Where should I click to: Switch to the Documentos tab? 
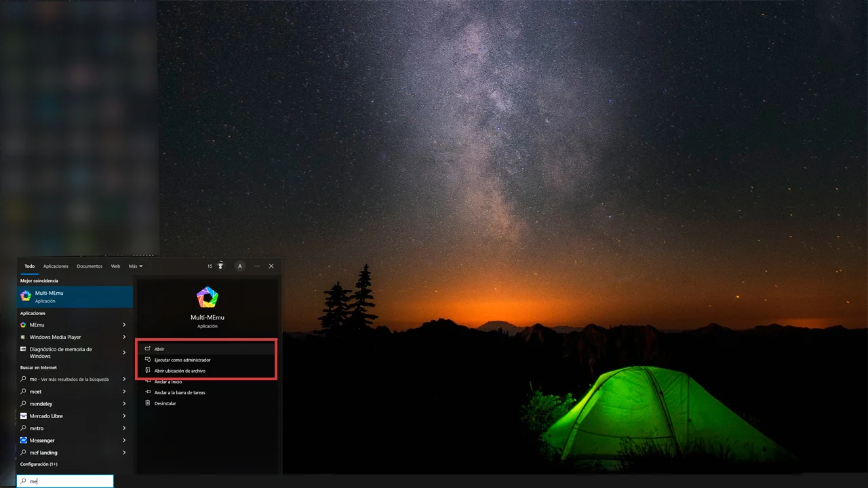coord(90,266)
